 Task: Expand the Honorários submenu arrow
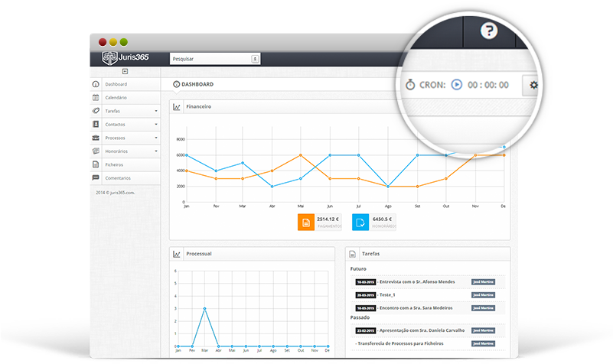point(156,151)
